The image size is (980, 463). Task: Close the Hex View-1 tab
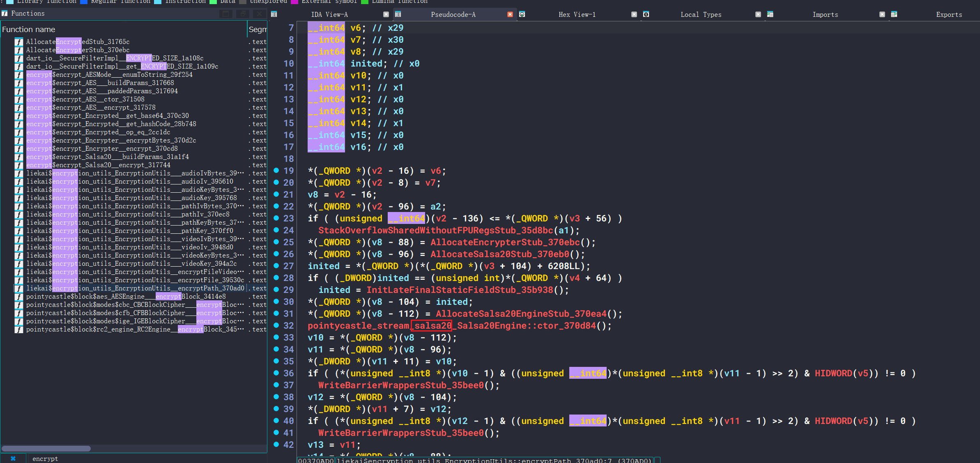[634, 14]
